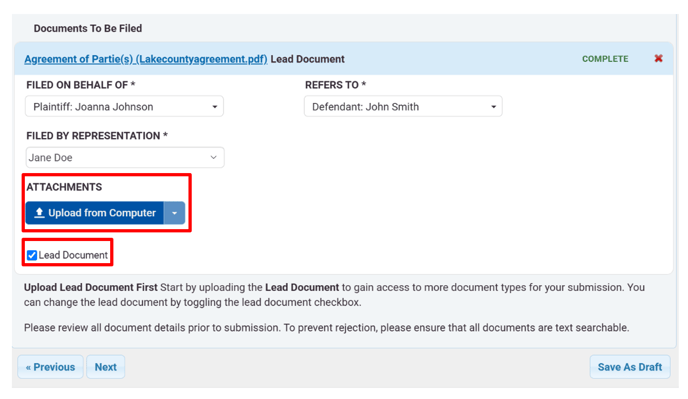Click the Lead Document text in header row
Image resolution: width=688 pixels, height=399 pixels.
[307, 59]
